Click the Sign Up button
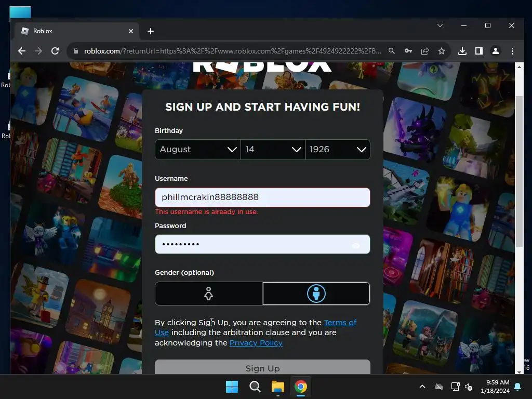 point(262,367)
